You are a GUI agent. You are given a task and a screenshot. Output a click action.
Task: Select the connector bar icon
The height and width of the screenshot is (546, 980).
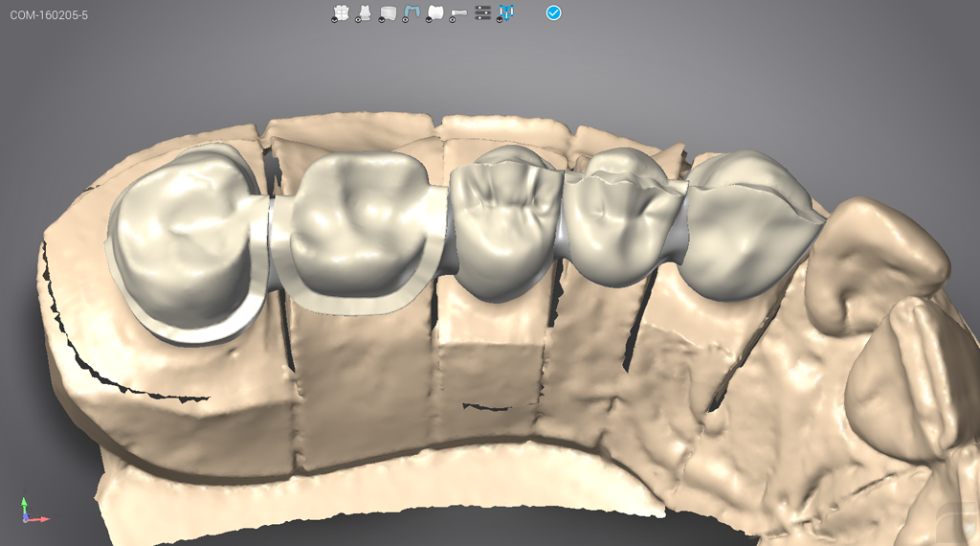click(458, 13)
